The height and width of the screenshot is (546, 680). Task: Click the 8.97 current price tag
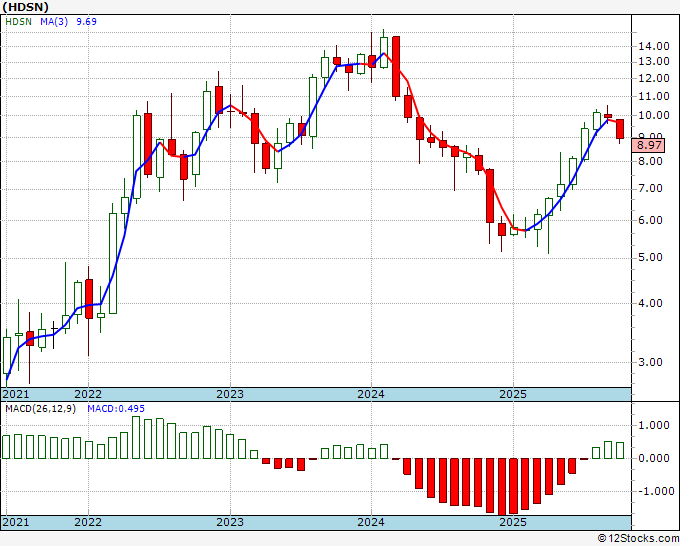click(649, 145)
